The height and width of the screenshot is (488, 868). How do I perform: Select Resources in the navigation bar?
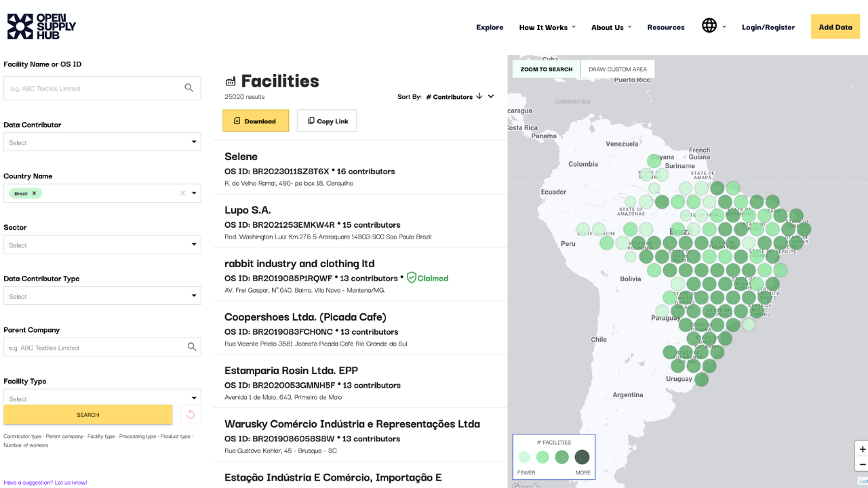(x=666, y=27)
